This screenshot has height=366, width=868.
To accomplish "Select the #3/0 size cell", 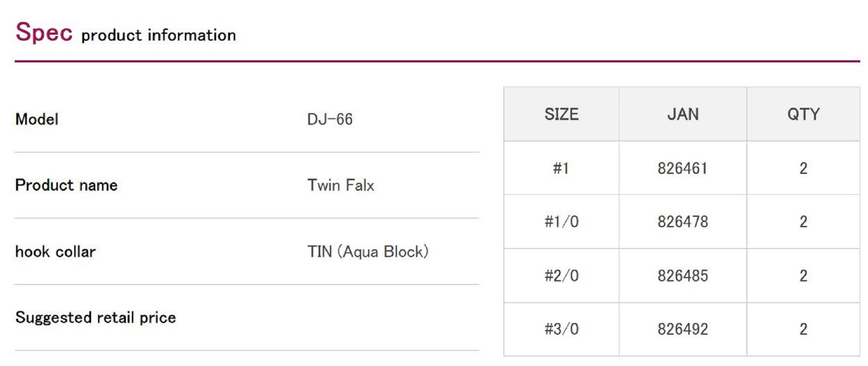I will point(561,329).
